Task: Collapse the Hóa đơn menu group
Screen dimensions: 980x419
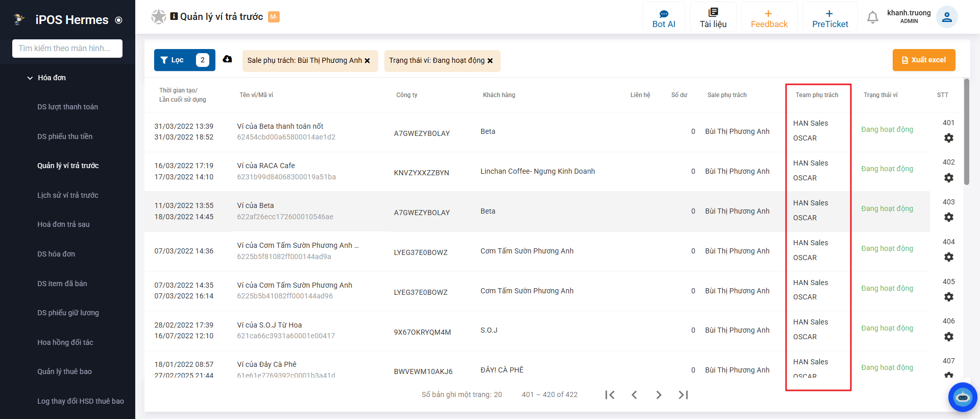Action: (46, 78)
